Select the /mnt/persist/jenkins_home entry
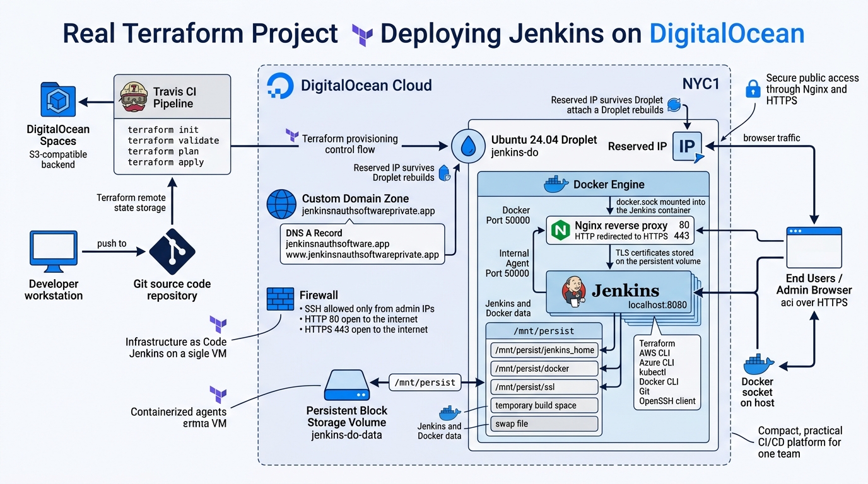The image size is (868, 484). (x=543, y=350)
